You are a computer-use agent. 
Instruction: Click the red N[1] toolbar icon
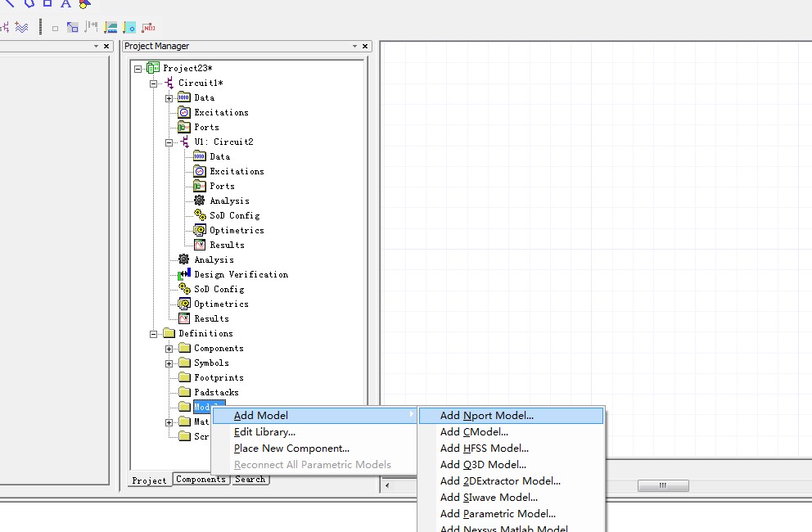coord(148,27)
